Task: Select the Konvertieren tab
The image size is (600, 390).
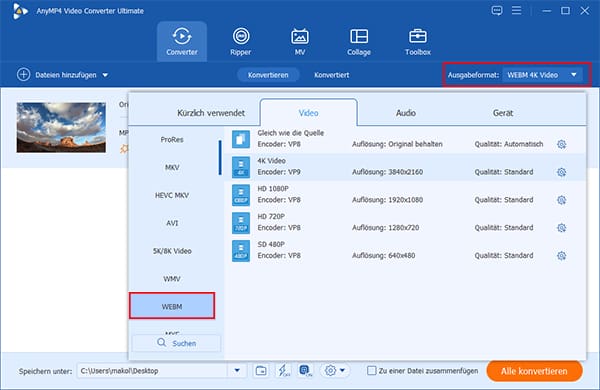Action: click(x=268, y=75)
